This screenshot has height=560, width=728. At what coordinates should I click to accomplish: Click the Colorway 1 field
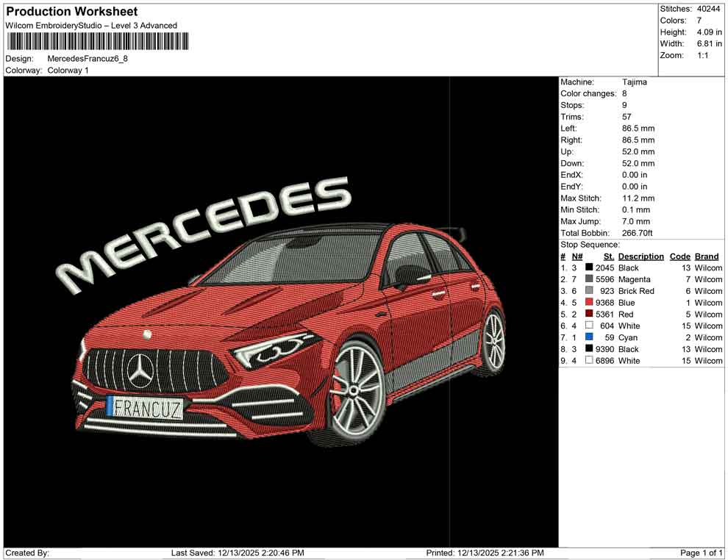pos(69,71)
